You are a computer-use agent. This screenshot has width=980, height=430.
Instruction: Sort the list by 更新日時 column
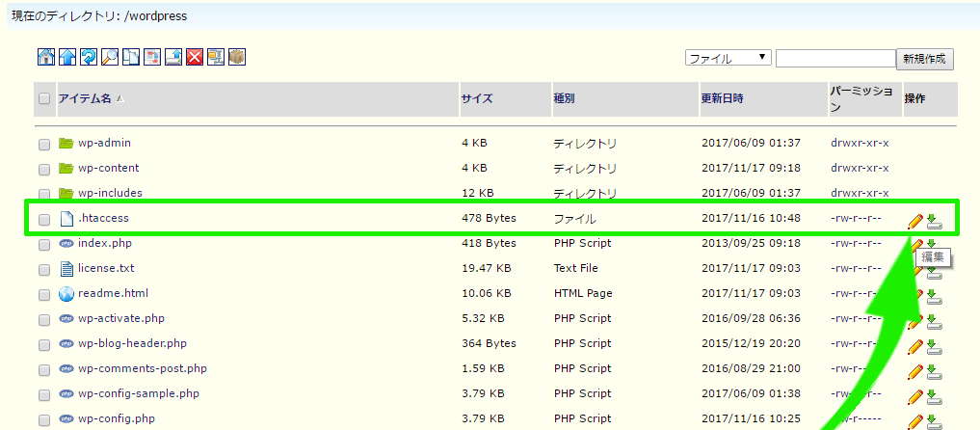tap(722, 99)
